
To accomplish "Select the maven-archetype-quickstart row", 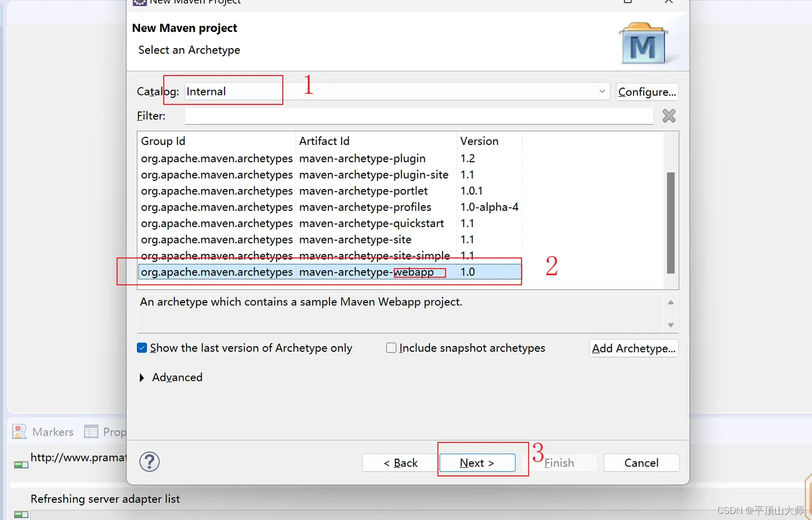I will click(330, 223).
